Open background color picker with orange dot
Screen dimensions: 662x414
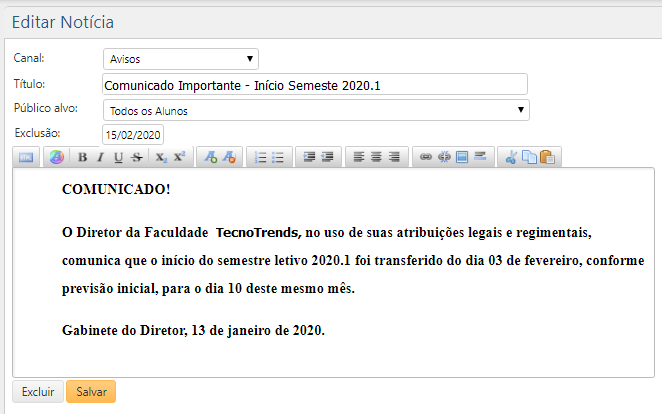point(229,157)
